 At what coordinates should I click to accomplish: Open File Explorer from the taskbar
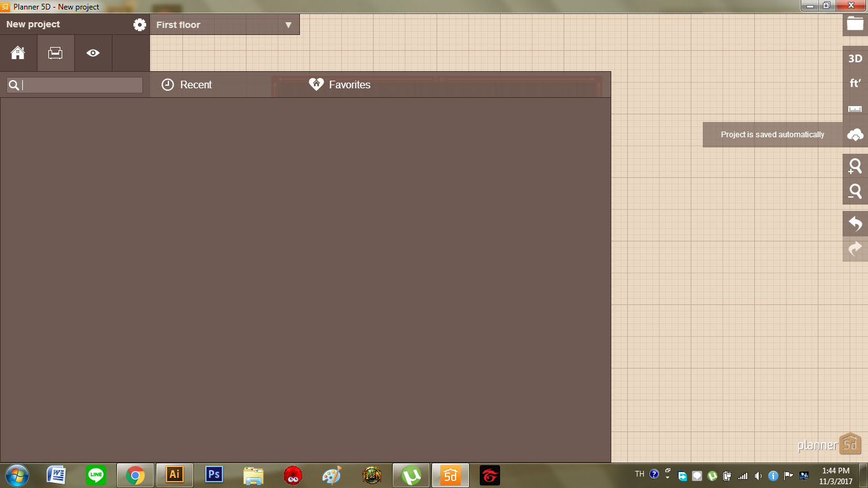pos(254,475)
